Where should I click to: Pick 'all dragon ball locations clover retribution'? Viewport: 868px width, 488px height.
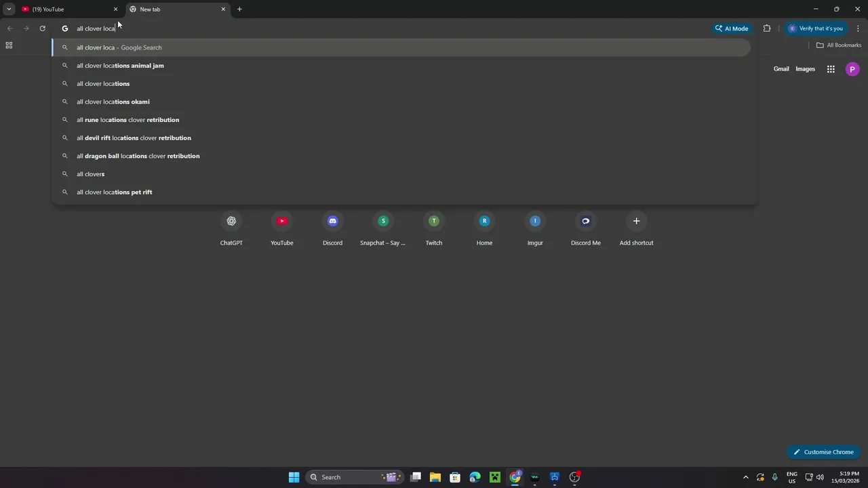click(401, 156)
